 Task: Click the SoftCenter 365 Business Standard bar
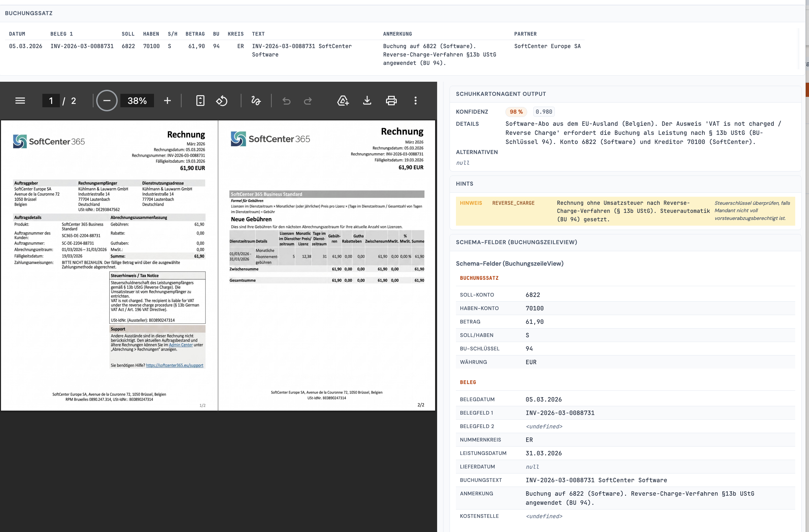[326, 194]
